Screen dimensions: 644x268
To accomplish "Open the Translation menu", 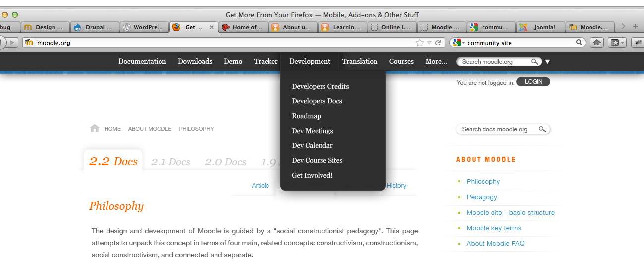I will pyautogui.click(x=360, y=61).
